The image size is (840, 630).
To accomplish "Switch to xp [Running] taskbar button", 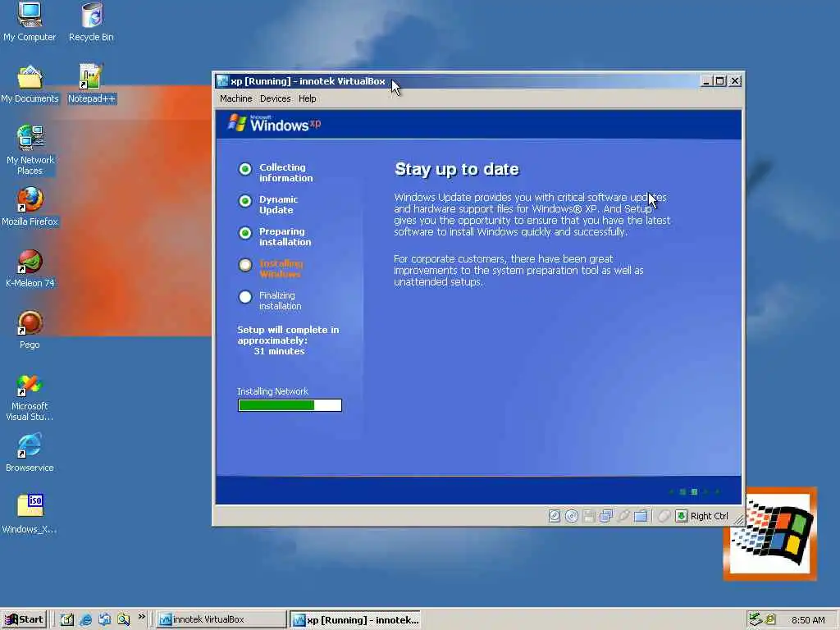I will [x=356, y=620].
